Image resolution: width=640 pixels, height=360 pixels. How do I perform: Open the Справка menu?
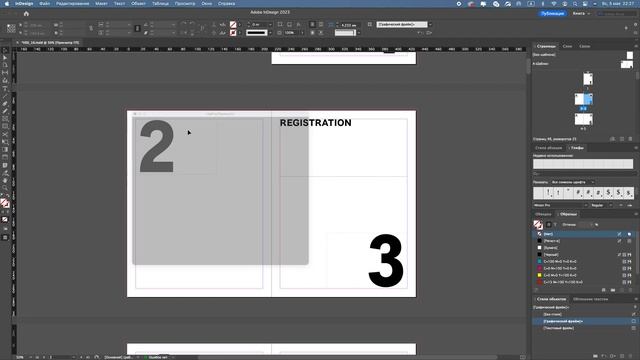(227, 4)
